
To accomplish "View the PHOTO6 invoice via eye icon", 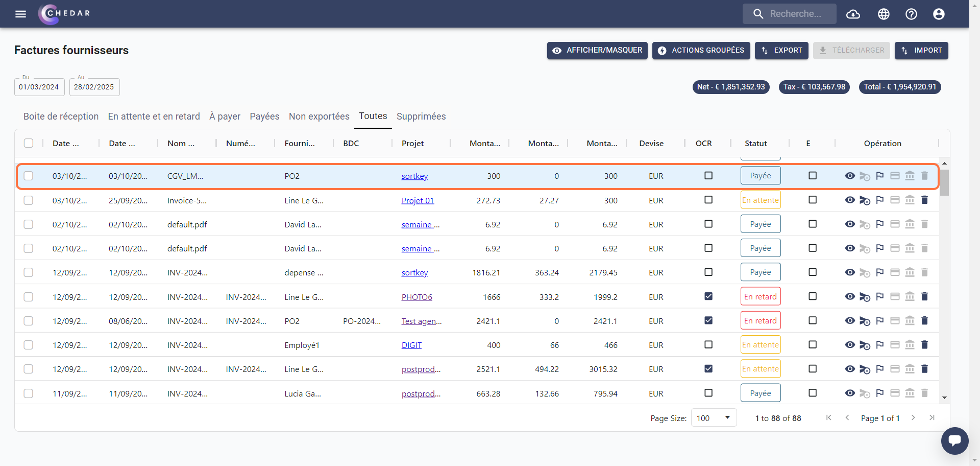I will (x=850, y=296).
